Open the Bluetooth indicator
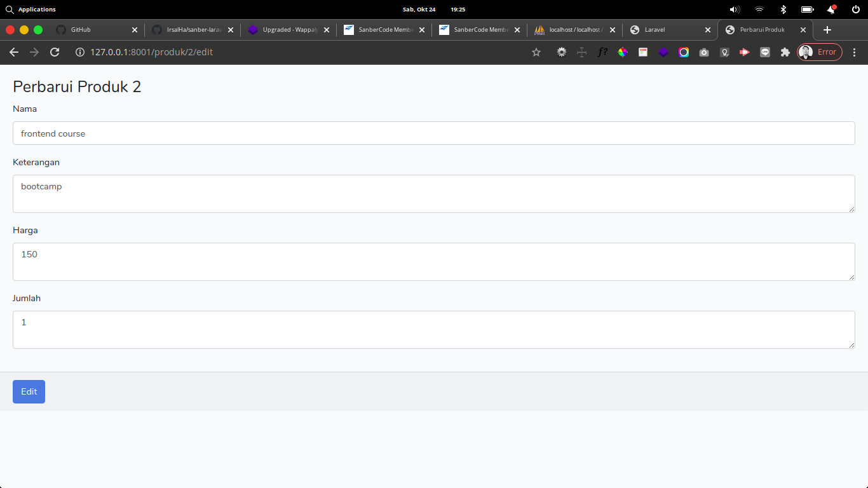This screenshot has height=488, width=868. (x=783, y=10)
